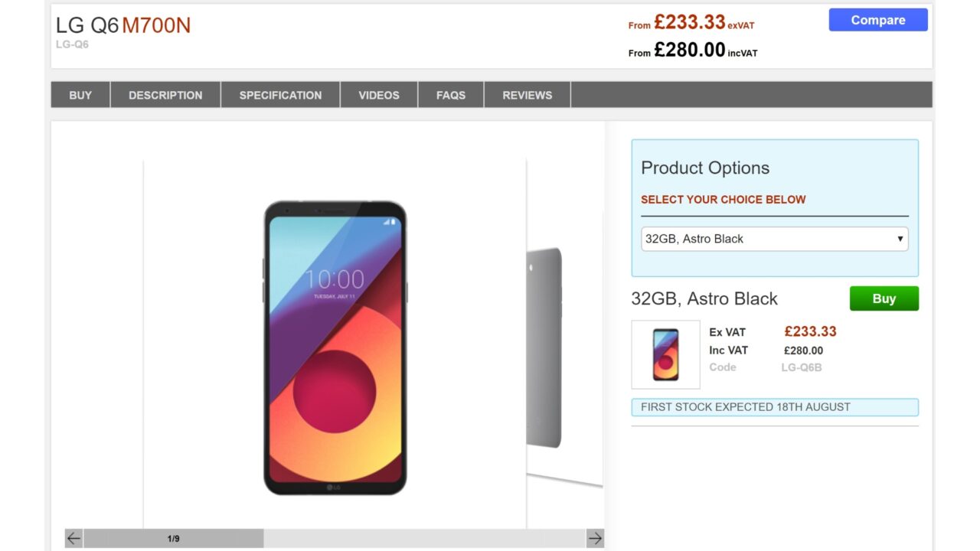Click the grey back-of-phone image
The height and width of the screenshot is (551, 980).
point(545,348)
